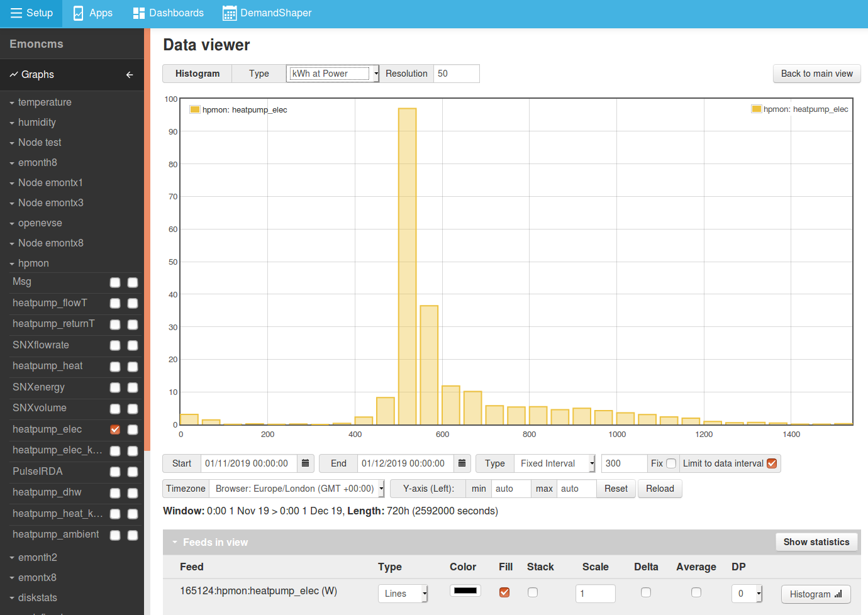The width and height of the screenshot is (868, 615).
Task: Enable left axis for heatpump_dhw
Action: point(115,493)
